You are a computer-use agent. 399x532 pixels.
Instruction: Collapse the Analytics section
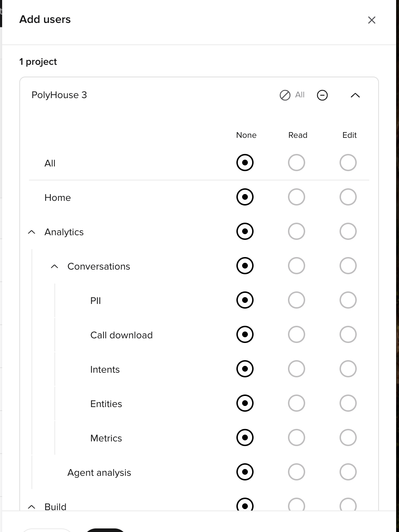coord(32,232)
